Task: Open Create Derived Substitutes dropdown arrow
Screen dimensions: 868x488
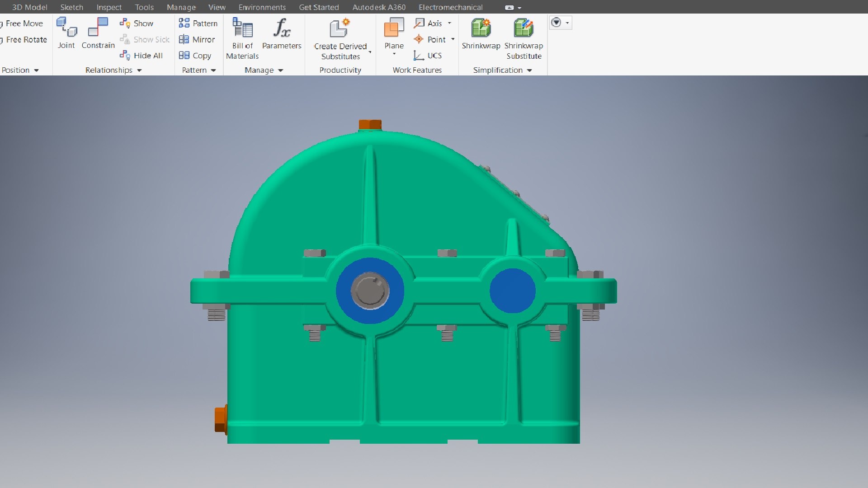Action: click(370, 52)
